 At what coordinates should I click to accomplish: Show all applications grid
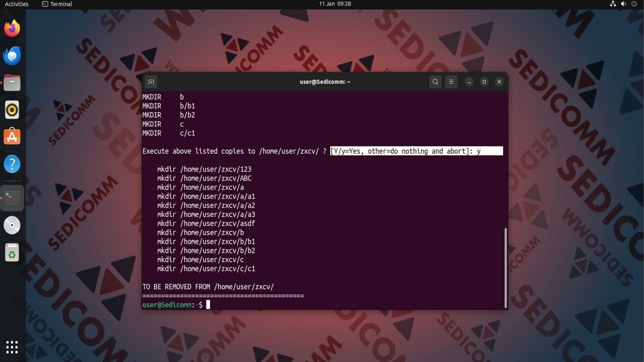pos(12,347)
